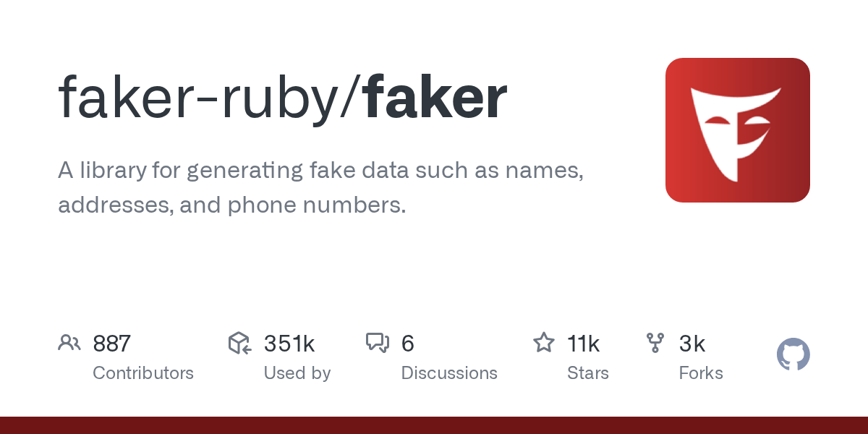Click the Forks label text
868x434 pixels.
click(x=701, y=373)
